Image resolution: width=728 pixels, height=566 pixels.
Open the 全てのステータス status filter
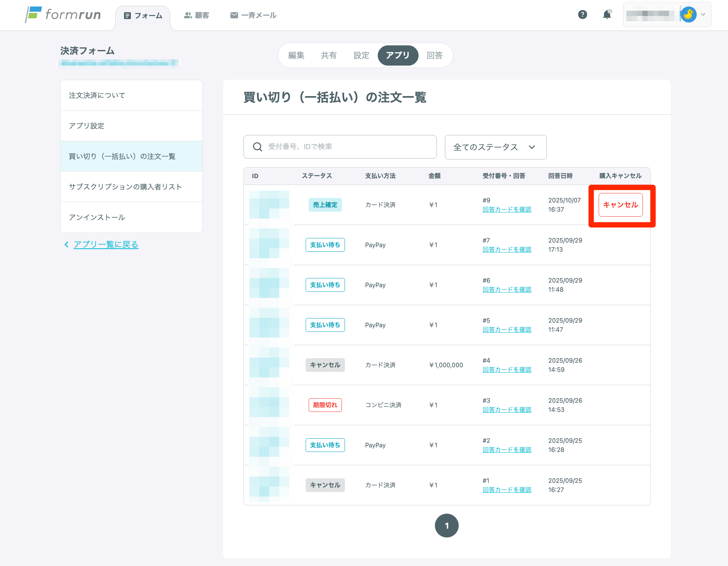pyautogui.click(x=495, y=147)
